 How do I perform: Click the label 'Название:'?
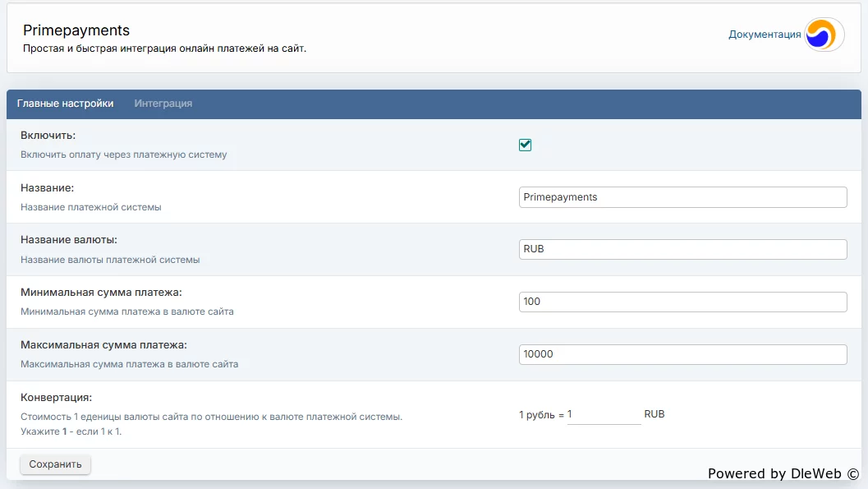tap(47, 187)
